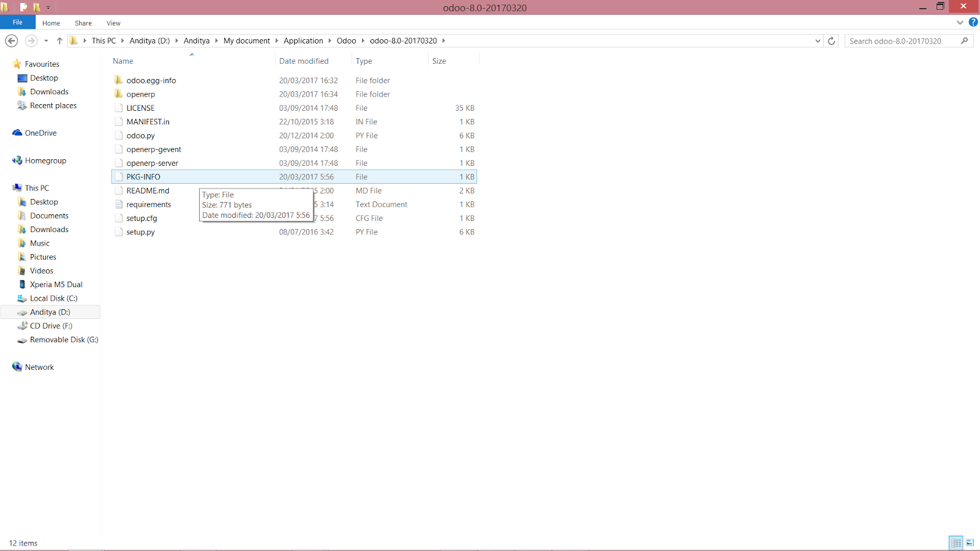Click the Homegroup icon in navigation pane

pos(17,160)
